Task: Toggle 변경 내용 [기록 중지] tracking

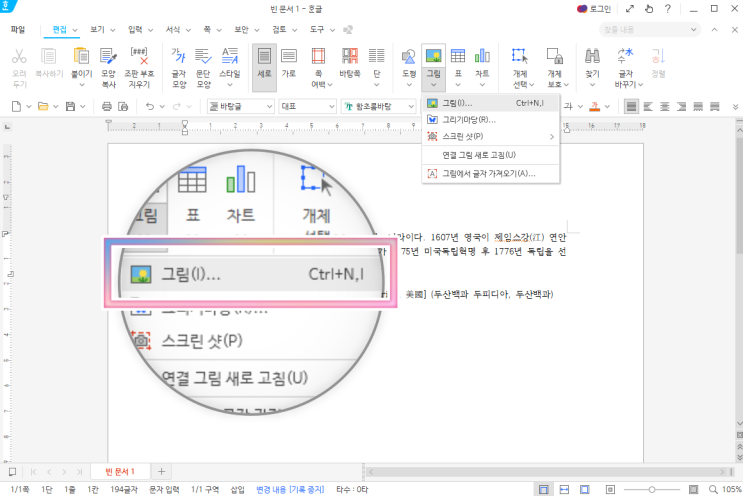Action: [290, 489]
